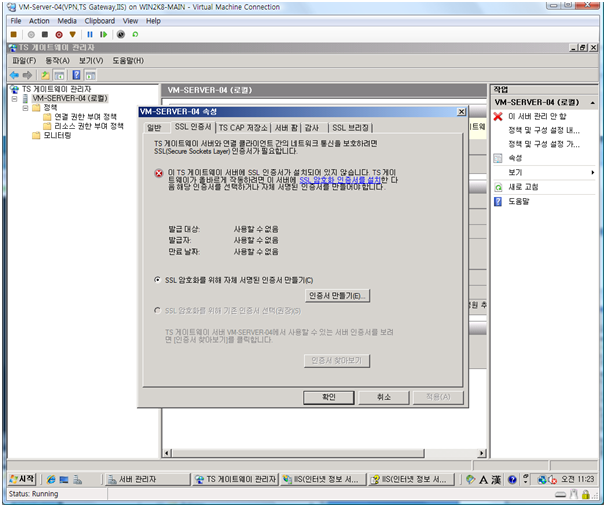The image size is (606, 507).
Task: Open the Clipboard menu
Action: tap(100, 21)
